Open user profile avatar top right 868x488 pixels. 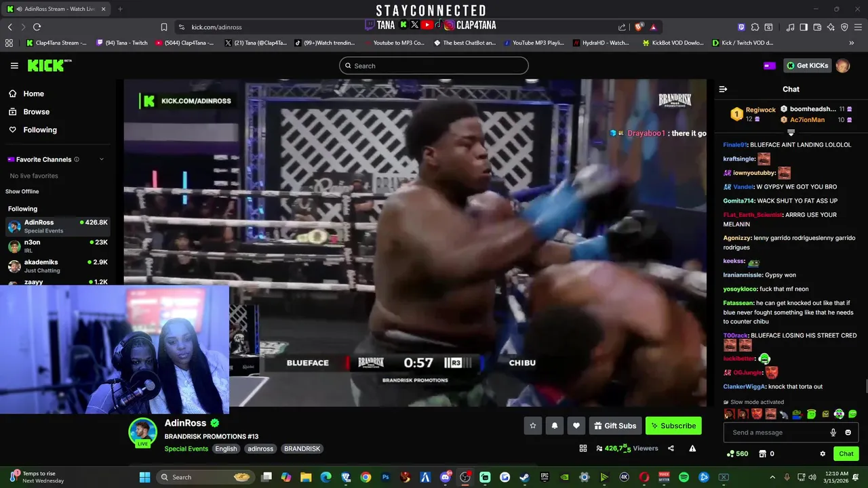842,66
